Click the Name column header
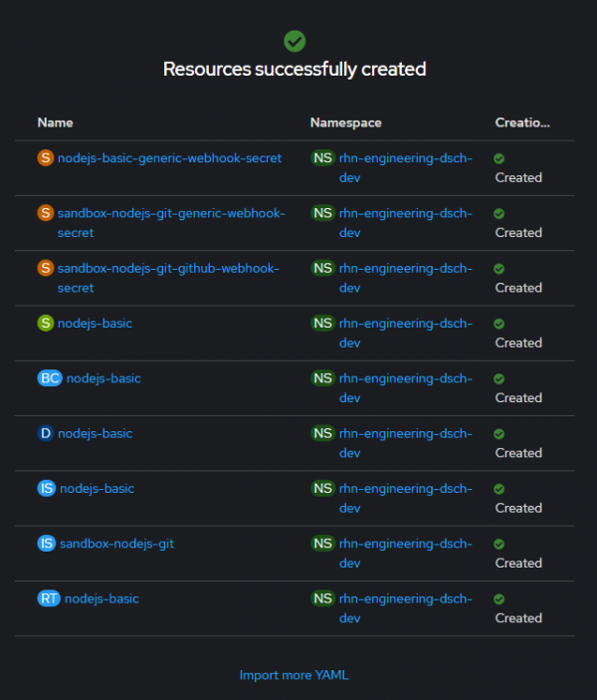This screenshot has height=700, width=597. pos(55,122)
